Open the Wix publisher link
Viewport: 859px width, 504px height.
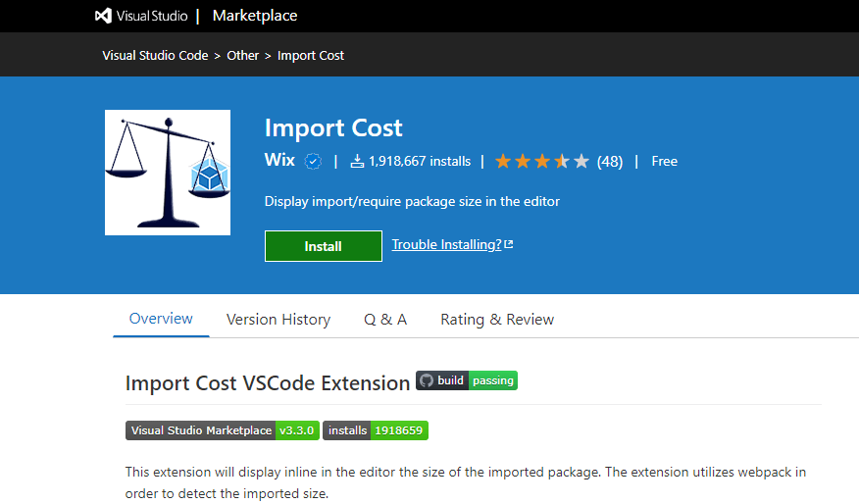click(x=279, y=161)
